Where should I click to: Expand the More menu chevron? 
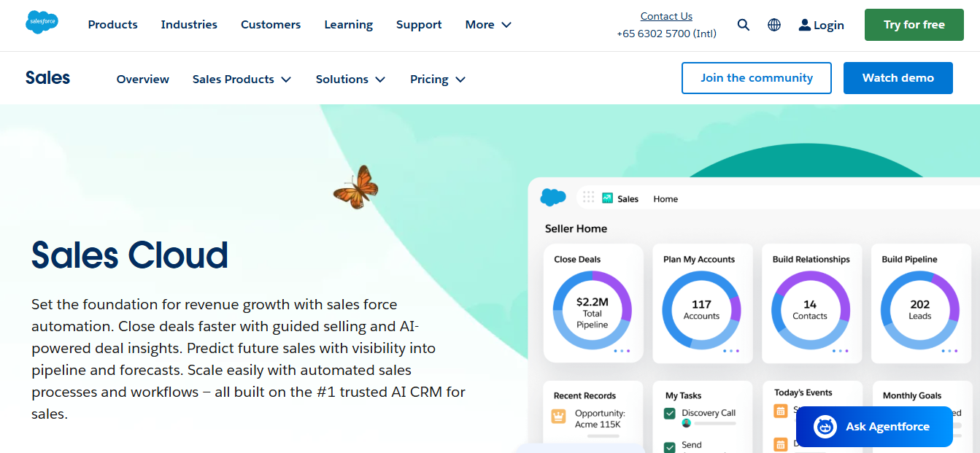506,25
